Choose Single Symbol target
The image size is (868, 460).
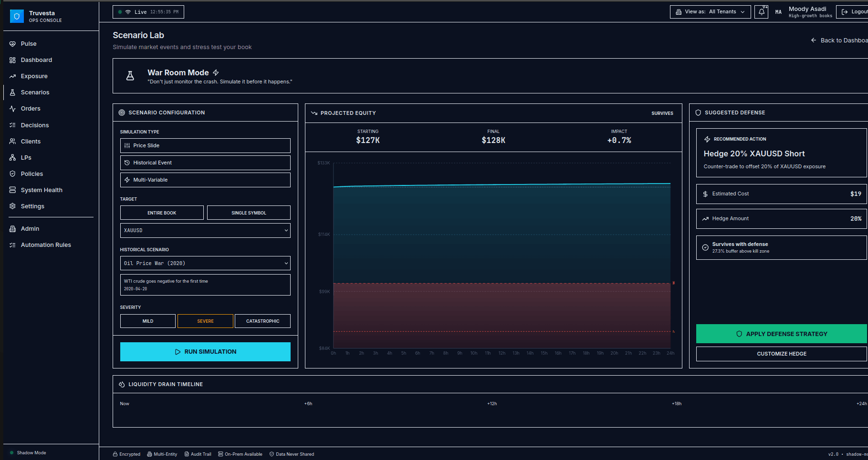click(249, 213)
